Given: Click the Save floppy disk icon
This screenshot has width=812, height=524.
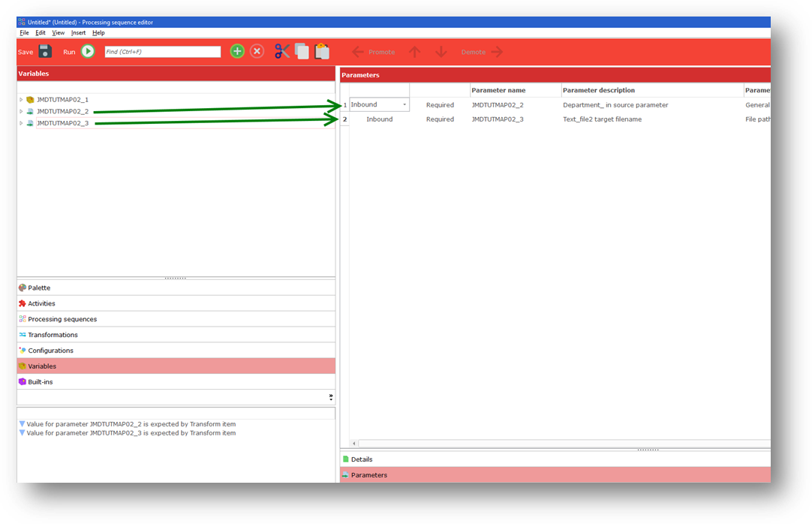Looking at the screenshot, I should tap(45, 51).
